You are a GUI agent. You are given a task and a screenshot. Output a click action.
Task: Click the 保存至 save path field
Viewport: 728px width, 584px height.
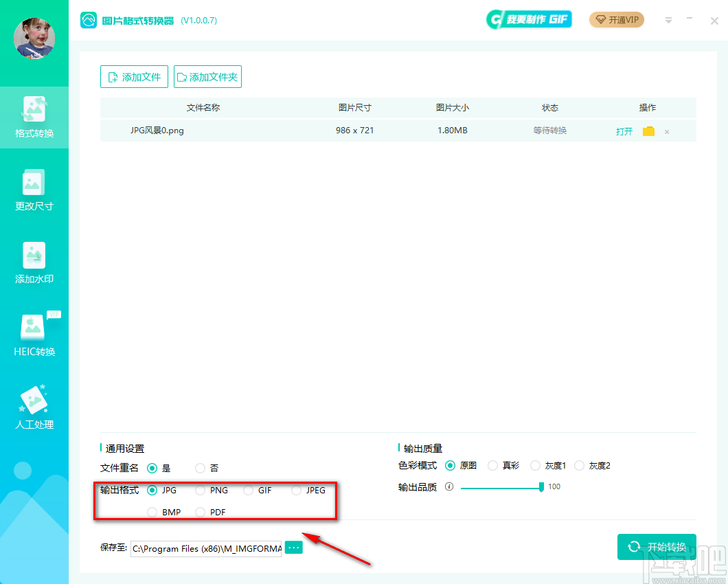pos(206,547)
